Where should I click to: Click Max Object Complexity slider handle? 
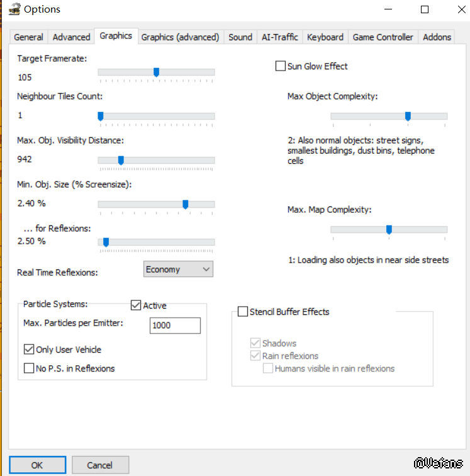pyautogui.click(x=408, y=116)
